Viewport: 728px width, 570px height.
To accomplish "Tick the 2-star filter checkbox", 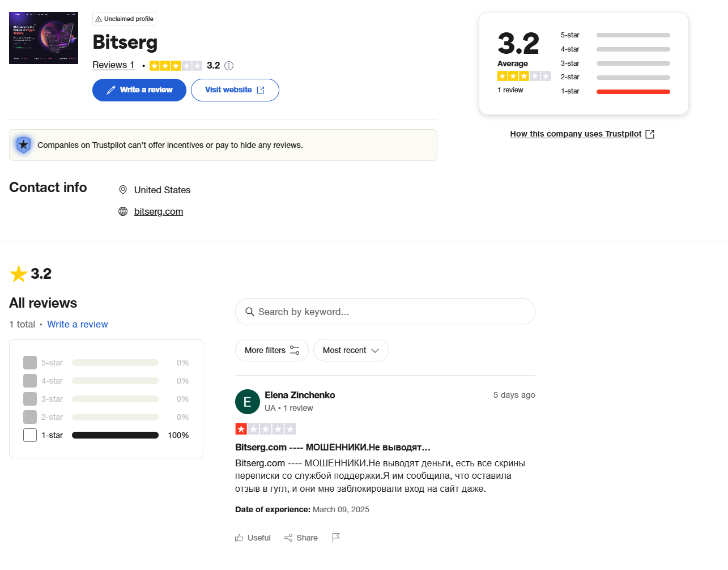I will click(x=30, y=417).
